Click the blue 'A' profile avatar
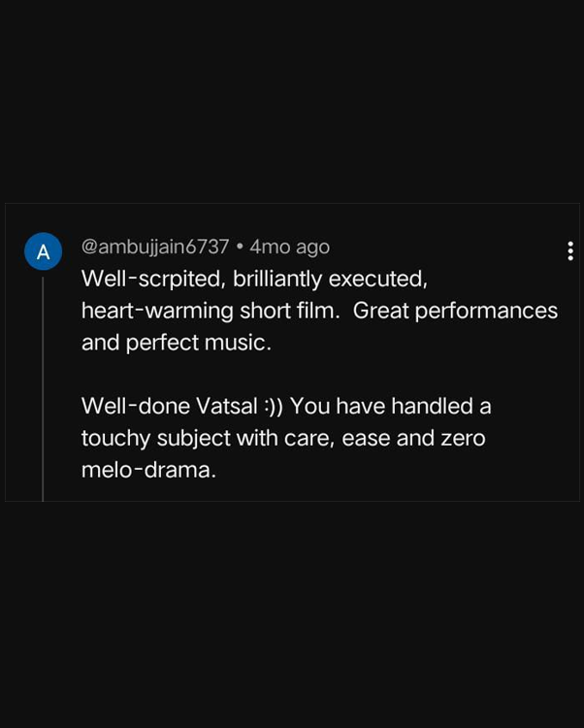The image size is (584, 728). click(x=43, y=252)
